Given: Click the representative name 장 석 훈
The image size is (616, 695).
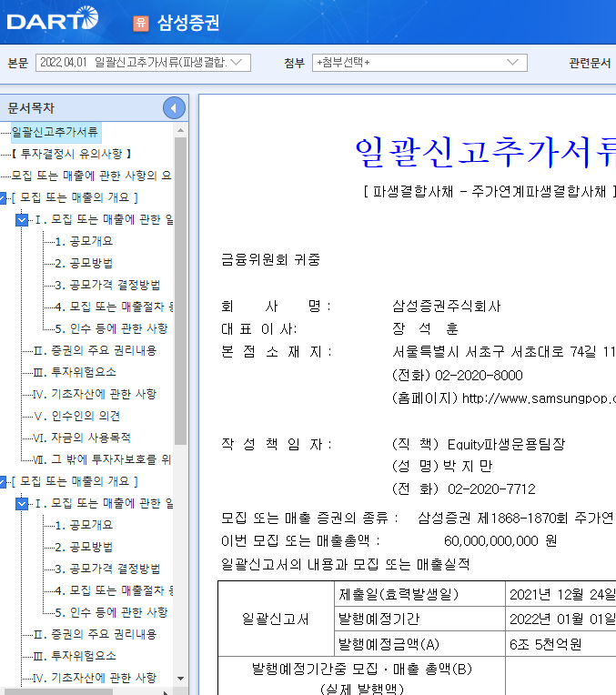Looking at the screenshot, I should [425, 329].
